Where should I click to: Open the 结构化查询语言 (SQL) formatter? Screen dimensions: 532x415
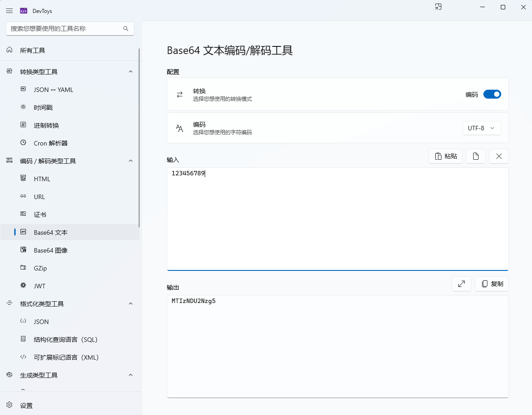pyautogui.click(x=70, y=339)
